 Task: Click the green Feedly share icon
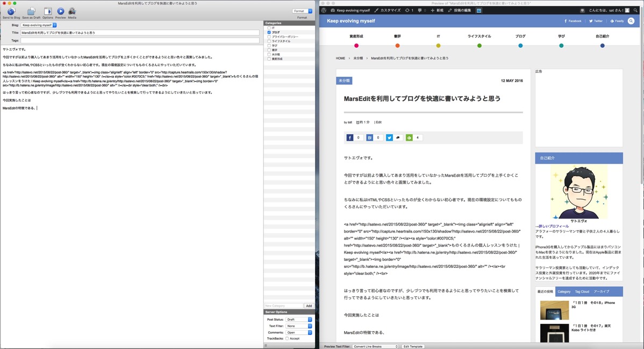coord(409,138)
